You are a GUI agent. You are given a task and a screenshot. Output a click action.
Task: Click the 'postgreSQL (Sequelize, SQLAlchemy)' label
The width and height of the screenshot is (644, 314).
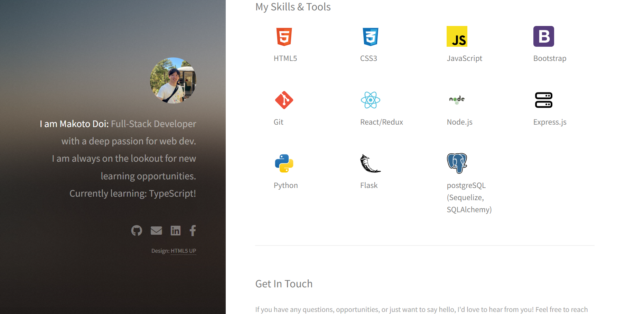469,197
